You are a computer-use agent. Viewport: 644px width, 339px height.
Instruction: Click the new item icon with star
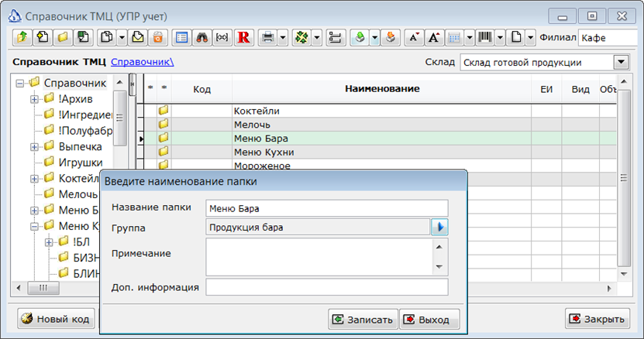(x=43, y=38)
